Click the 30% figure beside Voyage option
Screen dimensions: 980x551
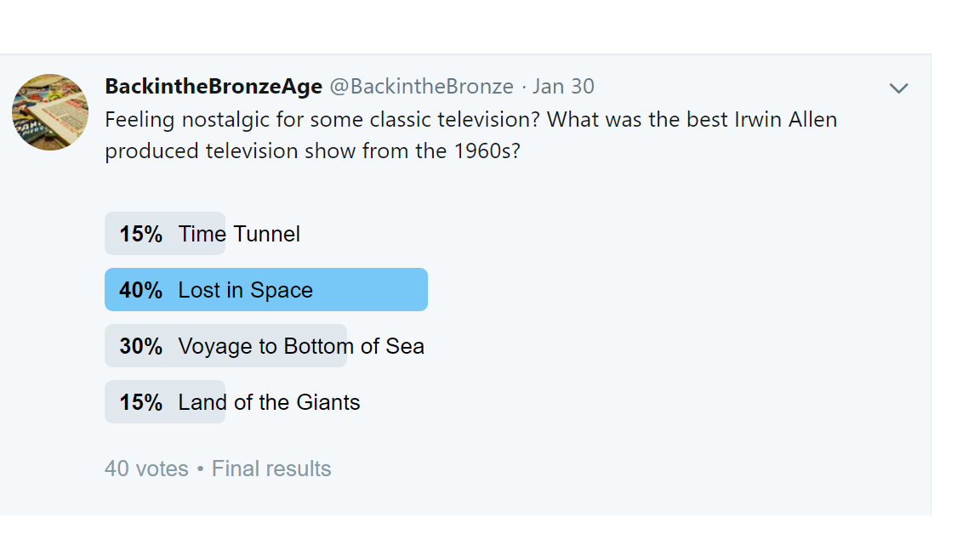(x=140, y=346)
